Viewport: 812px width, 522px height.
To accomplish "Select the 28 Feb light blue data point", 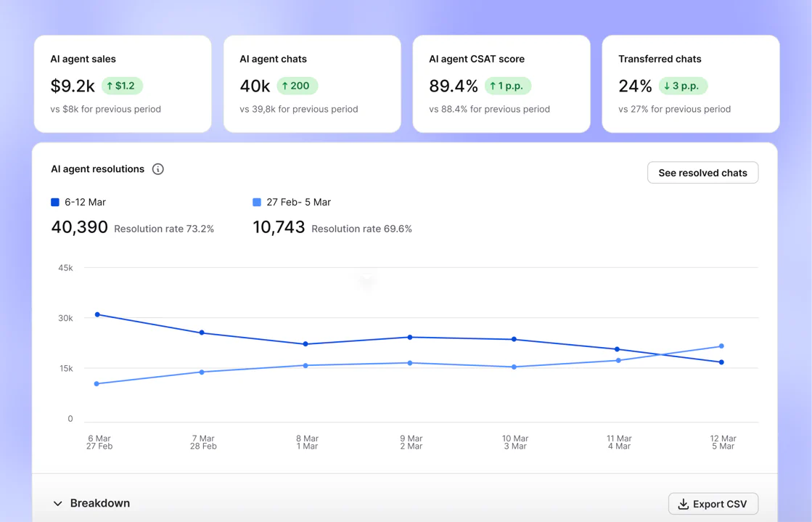I will pos(202,372).
